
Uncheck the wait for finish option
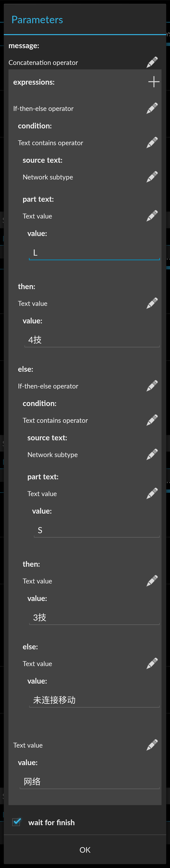pyautogui.click(x=16, y=822)
